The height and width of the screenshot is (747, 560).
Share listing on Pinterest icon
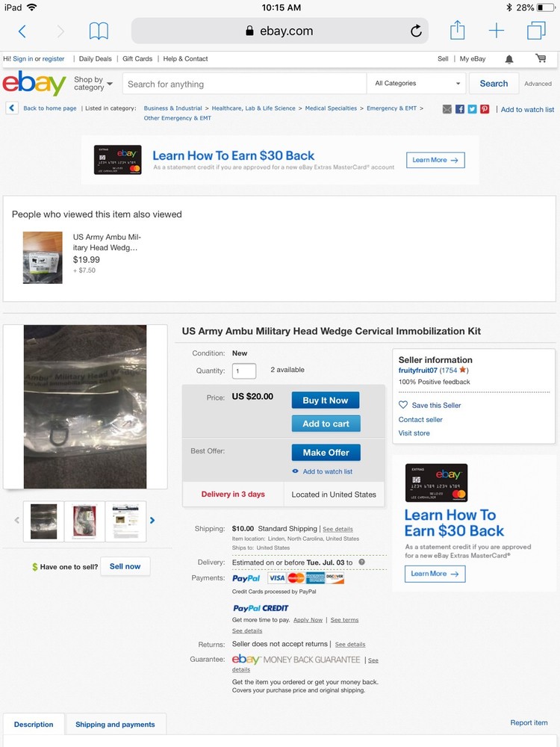point(485,109)
